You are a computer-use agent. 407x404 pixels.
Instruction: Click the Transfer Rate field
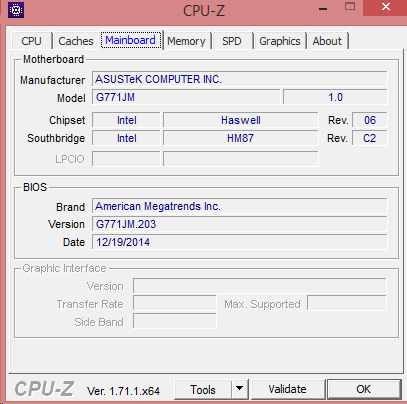click(175, 304)
